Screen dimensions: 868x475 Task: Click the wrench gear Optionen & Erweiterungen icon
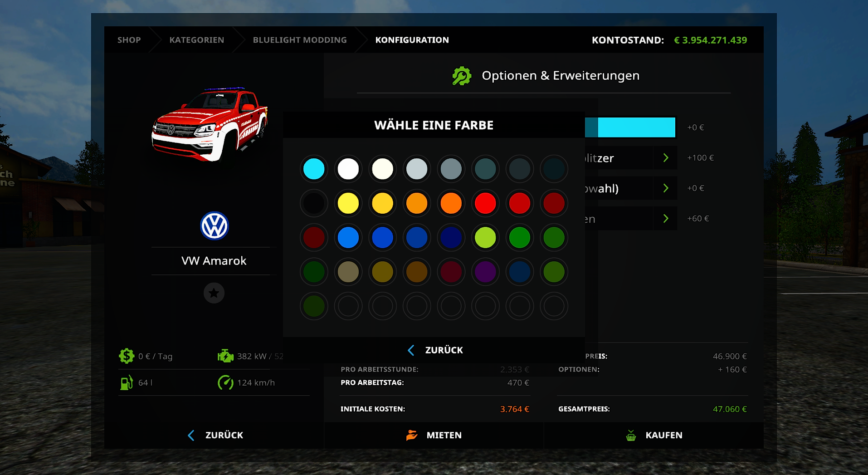[462, 76]
